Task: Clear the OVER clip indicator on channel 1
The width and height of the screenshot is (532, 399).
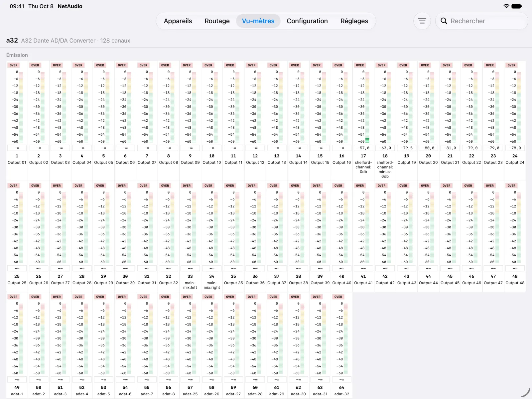Action: (14, 65)
